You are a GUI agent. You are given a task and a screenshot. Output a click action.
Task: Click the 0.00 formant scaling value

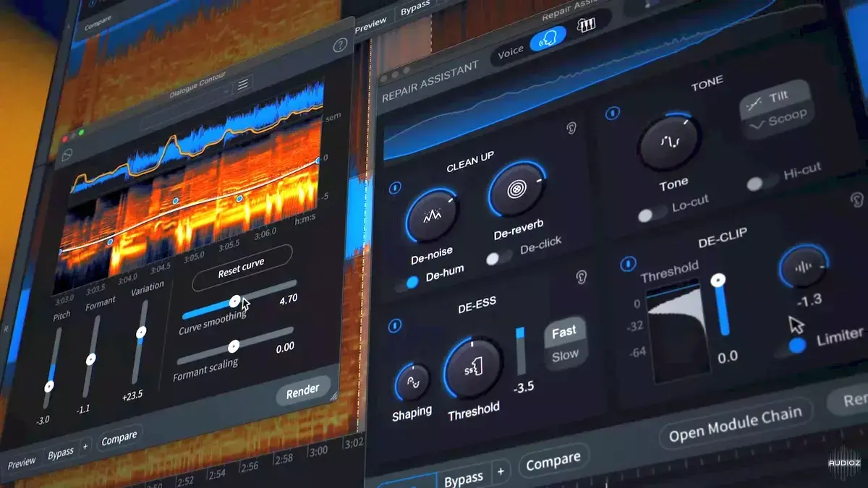point(284,348)
